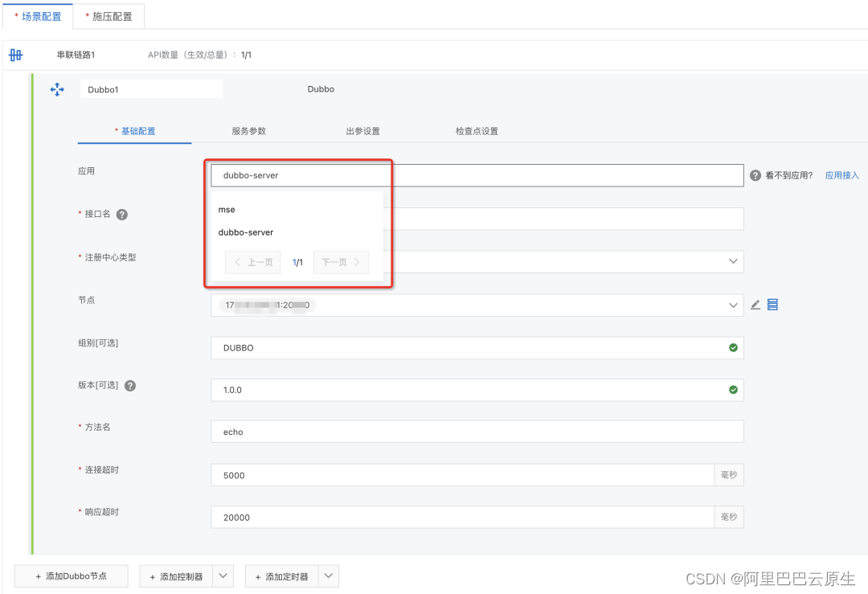The width and height of the screenshot is (868, 594).
Task: Click the 响应超时 field showing 20000
Action: point(463,517)
